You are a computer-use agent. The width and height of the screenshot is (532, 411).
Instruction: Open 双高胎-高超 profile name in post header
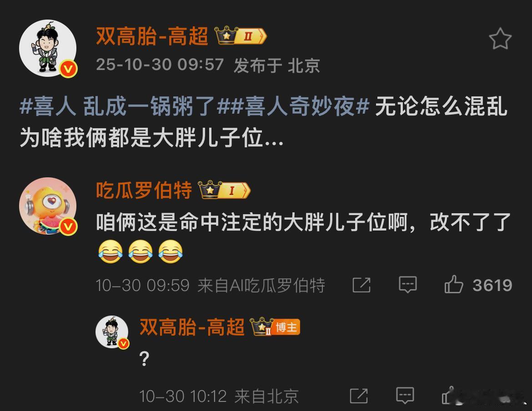point(152,36)
